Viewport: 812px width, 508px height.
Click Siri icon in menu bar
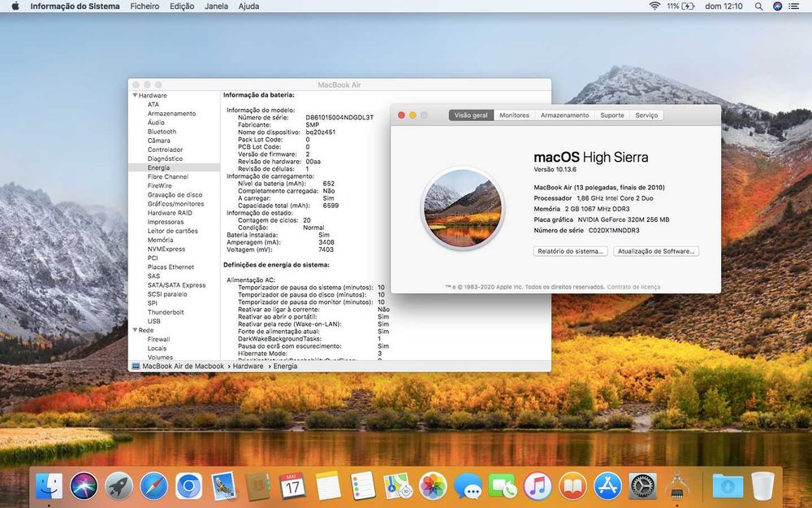pyautogui.click(x=777, y=7)
